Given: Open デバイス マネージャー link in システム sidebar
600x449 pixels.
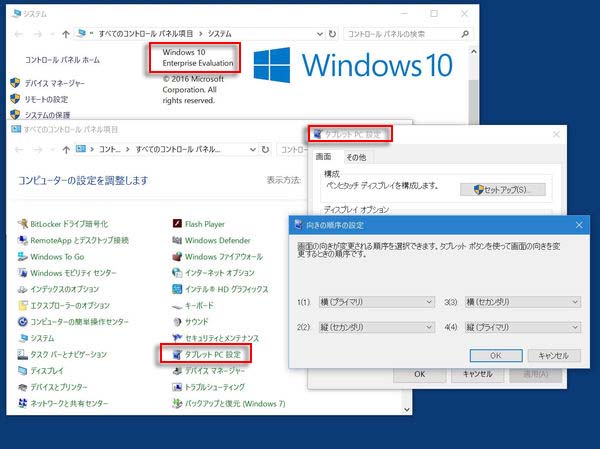Looking at the screenshot, I should pos(55,83).
